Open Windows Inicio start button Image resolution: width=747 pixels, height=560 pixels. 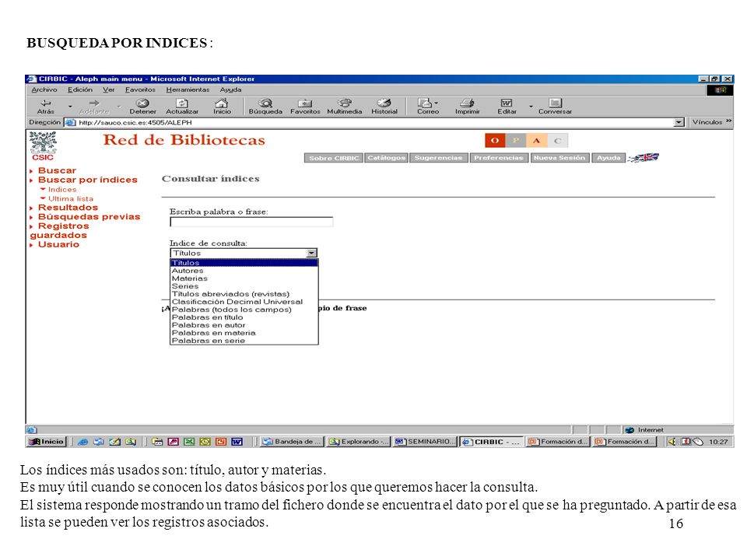point(47,442)
